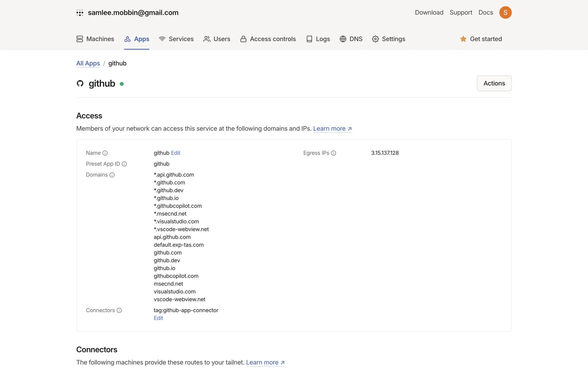Viewport: 588px width, 368px height.
Task: Switch to the Machines tab
Action: pos(95,39)
